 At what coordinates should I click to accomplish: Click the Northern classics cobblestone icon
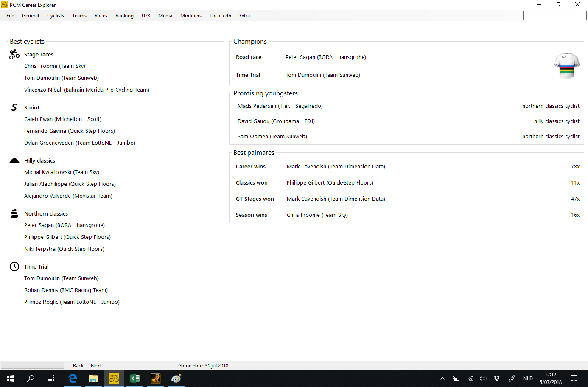14,213
